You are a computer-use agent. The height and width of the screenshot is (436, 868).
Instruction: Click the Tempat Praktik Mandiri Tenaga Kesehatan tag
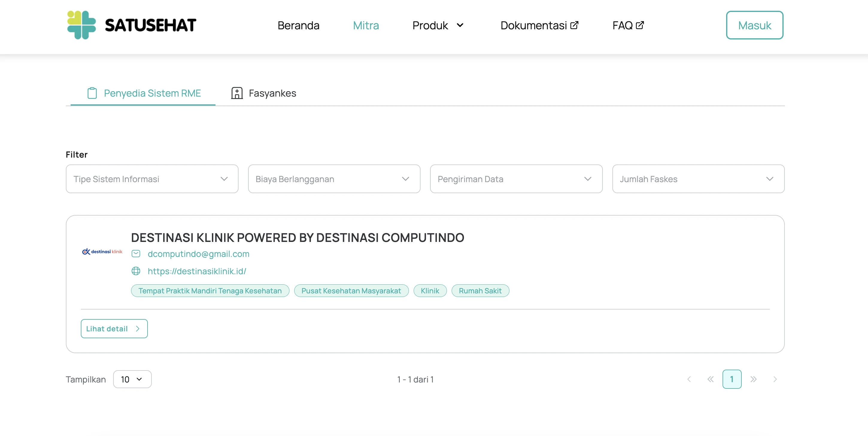point(210,291)
